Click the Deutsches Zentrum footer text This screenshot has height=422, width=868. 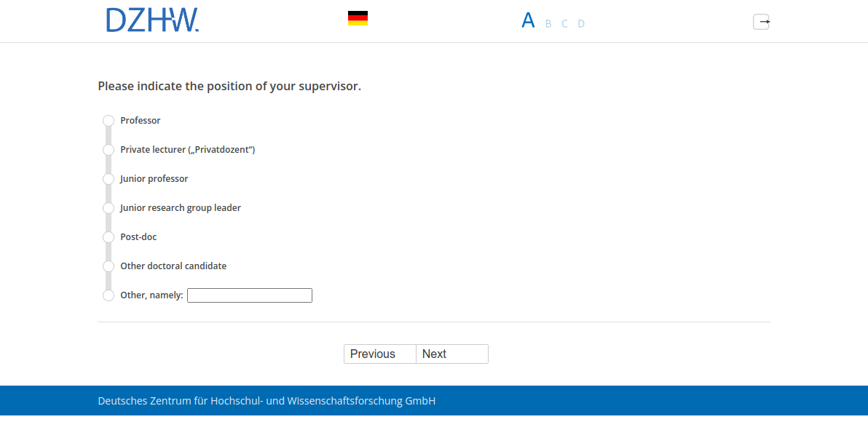tap(267, 401)
